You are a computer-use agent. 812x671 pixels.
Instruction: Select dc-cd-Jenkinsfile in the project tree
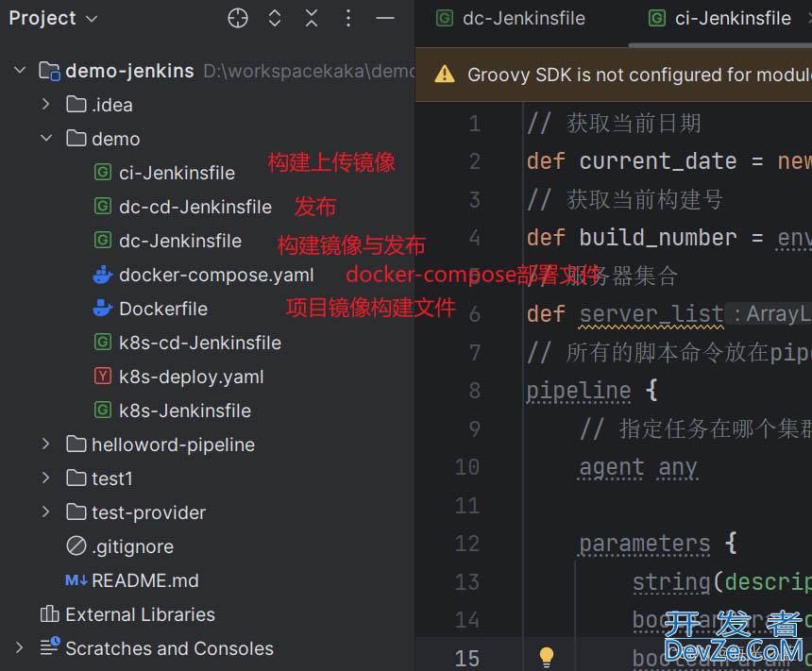tap(195, 207)
